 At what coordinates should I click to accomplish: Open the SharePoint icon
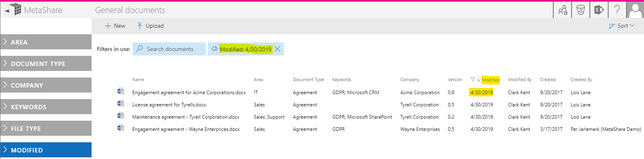599,10
